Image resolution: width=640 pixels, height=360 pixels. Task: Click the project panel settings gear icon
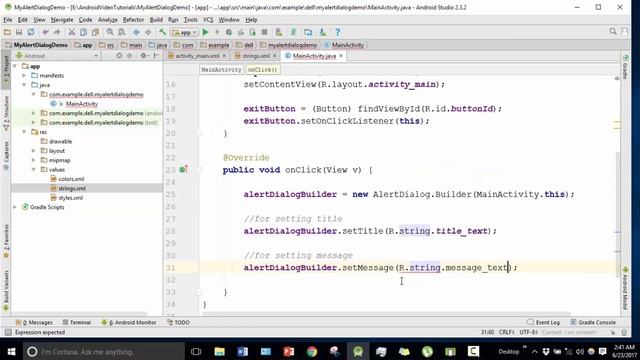(143, 56)
